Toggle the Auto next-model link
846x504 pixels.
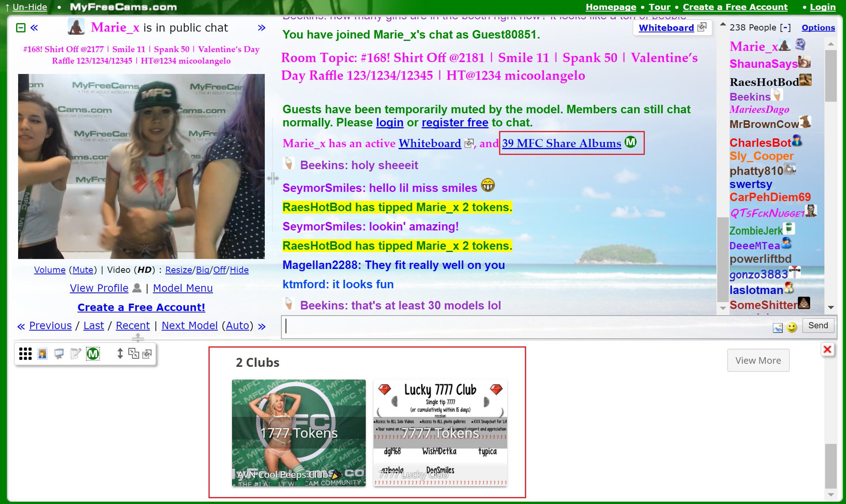[x=238, y=326]
